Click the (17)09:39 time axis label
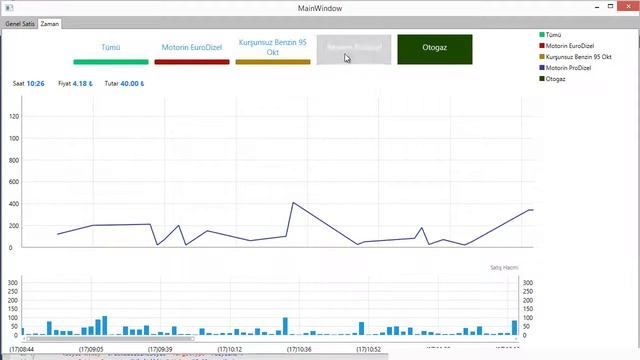 click(x=160, y=350)
